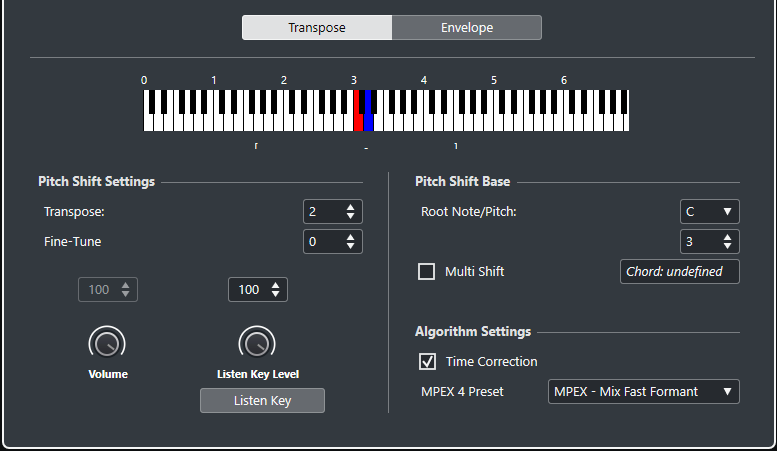Open the Root Note/Pitch C dropdown

710,212
